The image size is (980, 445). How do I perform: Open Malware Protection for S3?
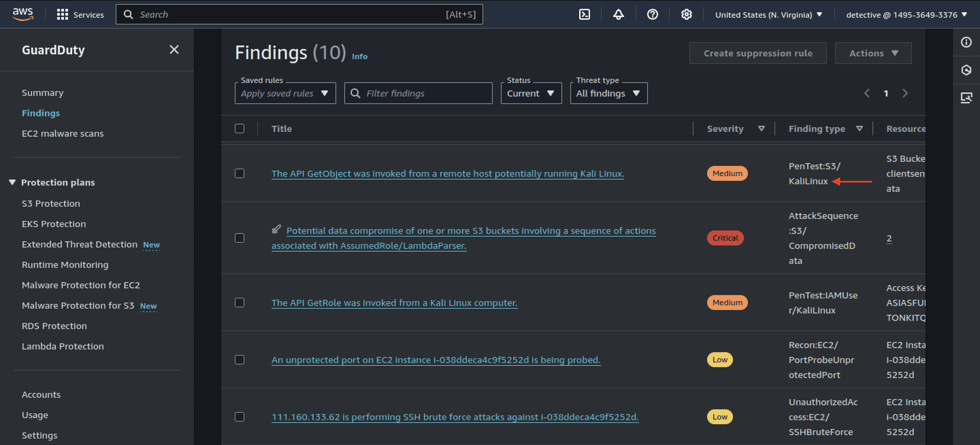78,306
